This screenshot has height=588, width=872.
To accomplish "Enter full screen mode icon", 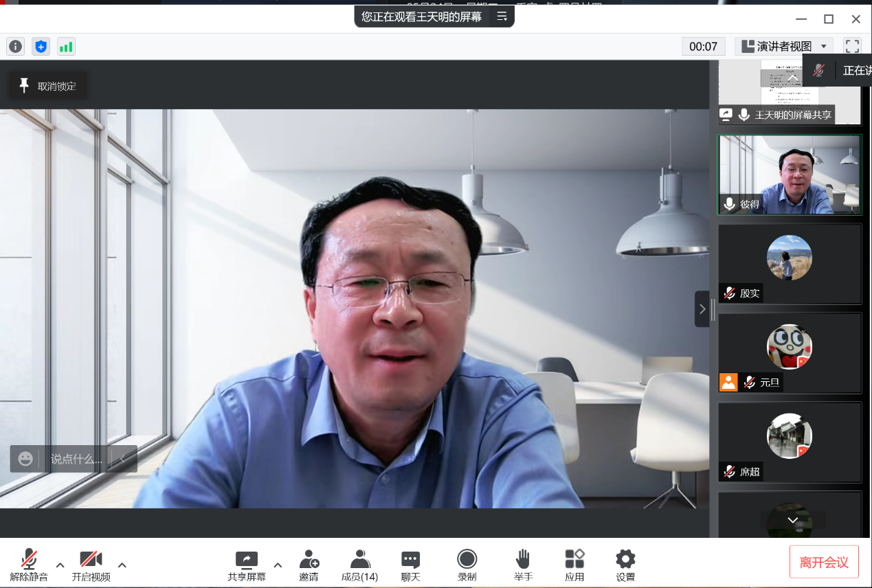I will pos(852,46).
